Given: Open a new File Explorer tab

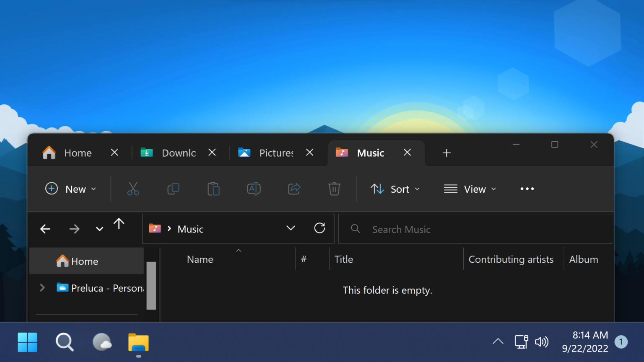Looking at the screenshot, I should click(x=446, y=153).
